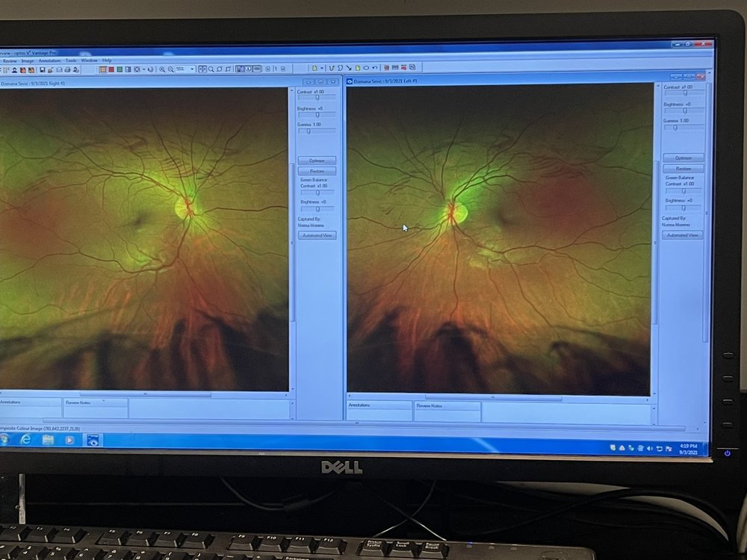Select the arrow annotation tool

[x=349, y=68]
